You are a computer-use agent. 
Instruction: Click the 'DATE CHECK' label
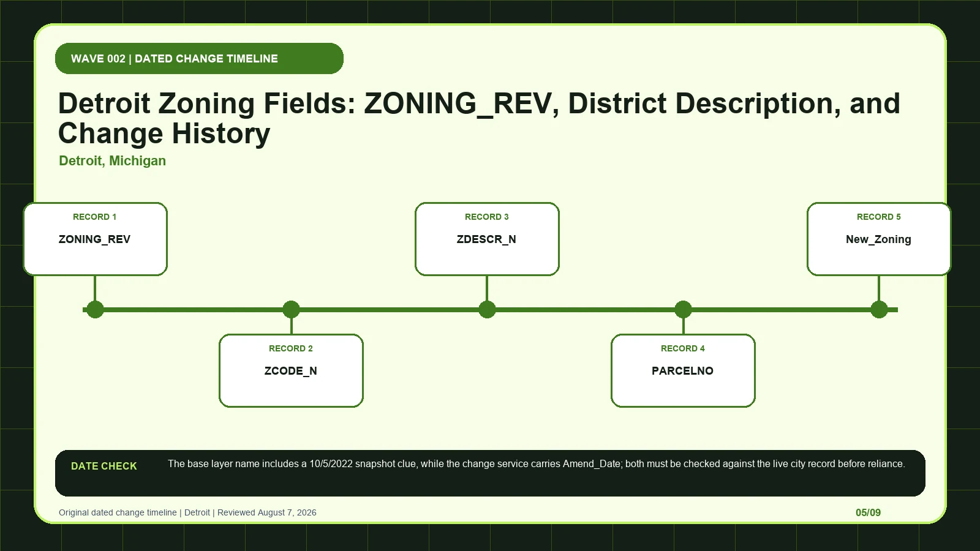point(104,466)
